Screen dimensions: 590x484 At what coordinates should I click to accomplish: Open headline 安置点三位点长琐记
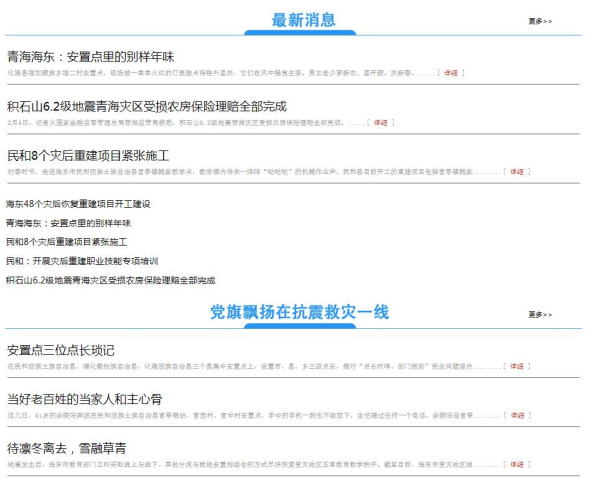coord(61,351)
